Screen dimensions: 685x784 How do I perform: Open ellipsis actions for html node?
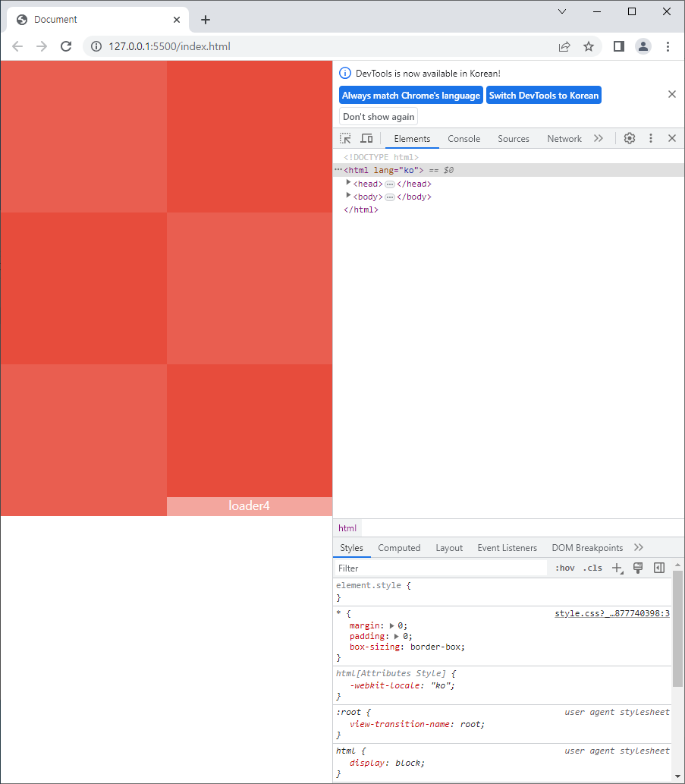[x=338, y=169]
